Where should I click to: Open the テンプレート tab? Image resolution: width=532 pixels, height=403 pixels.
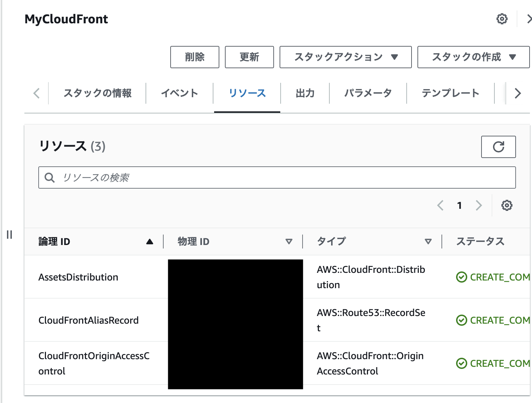pyautogui.click(x=450, y=93)
